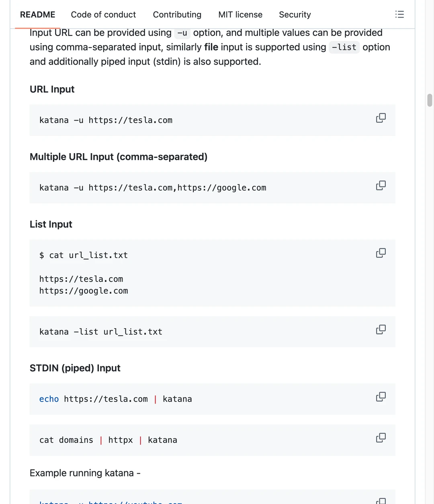Click the Multiple URL Input heading
Screen dimensions: 434x504
coord(119,157)
